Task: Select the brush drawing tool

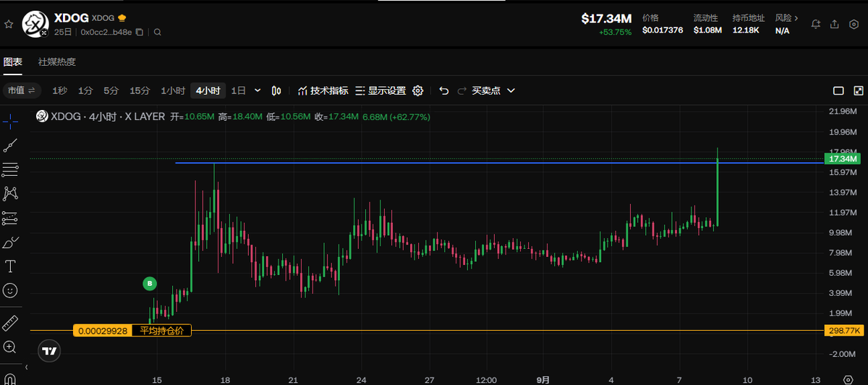Action: tap(10, 242)
